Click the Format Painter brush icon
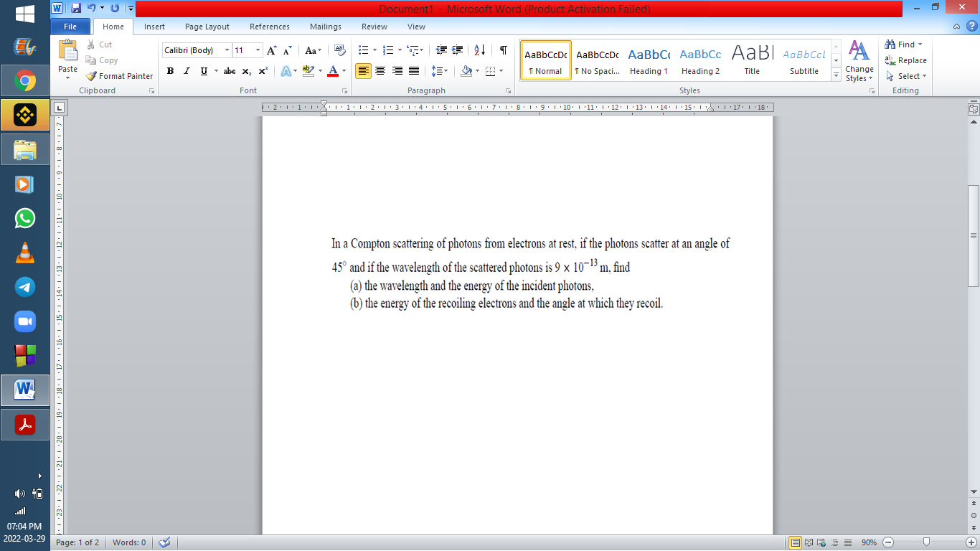Screen dimensions: 980x551 pos(91,76)
